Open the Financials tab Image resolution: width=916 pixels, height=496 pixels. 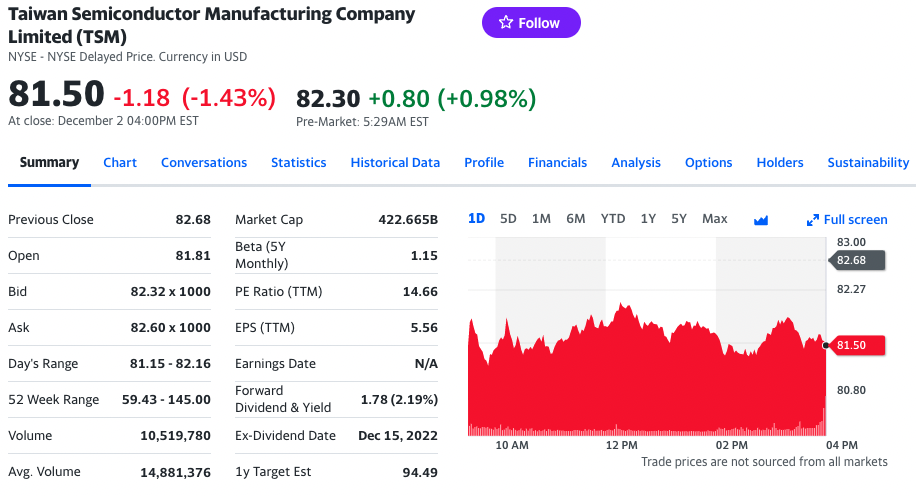click(557, 162)
